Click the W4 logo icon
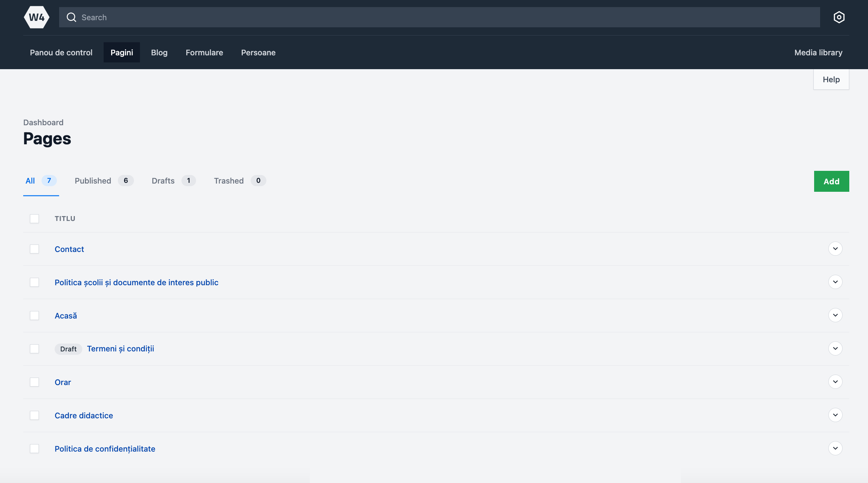Viewport: 868px width, 483px height. [37, 17]
